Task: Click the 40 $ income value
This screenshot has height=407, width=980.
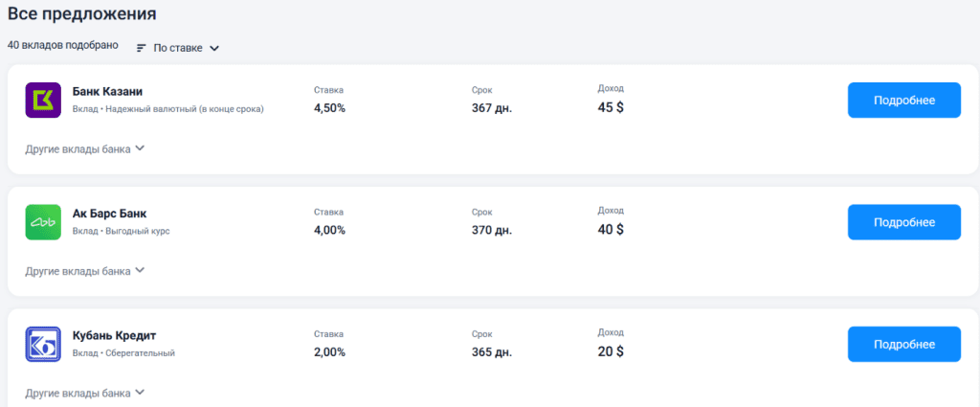Action: [x=611, y=230]
